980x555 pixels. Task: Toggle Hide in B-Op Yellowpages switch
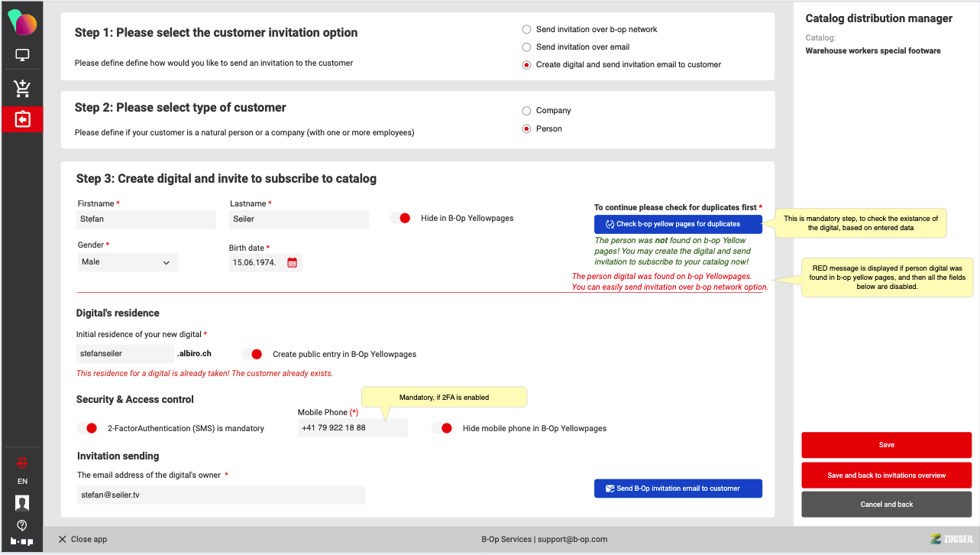tap(401, 219)
